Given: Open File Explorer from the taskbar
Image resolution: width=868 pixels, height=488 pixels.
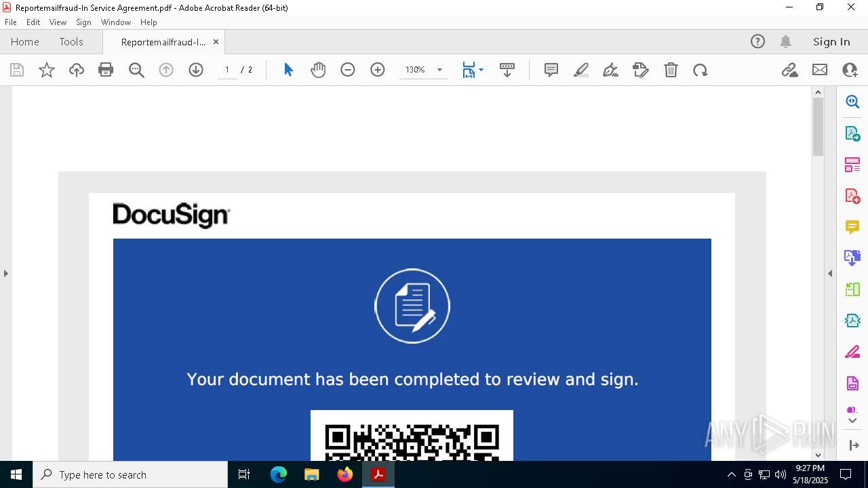Looking at the screenshot, I should 312,474.
